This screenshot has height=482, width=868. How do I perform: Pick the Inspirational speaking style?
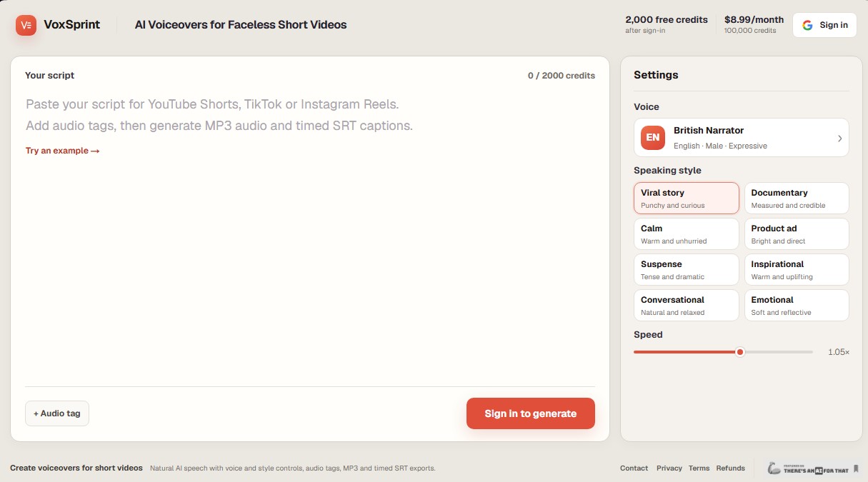(796, 269)
